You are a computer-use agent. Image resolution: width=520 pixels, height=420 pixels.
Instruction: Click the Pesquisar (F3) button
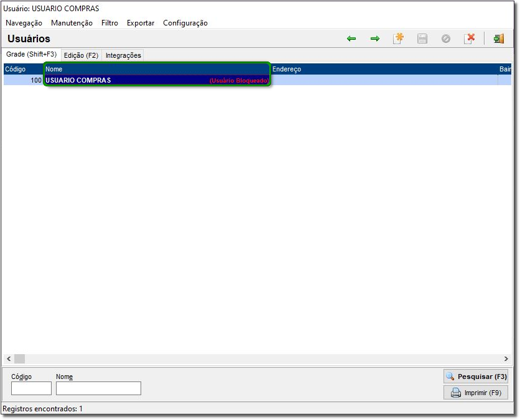pos(476,377)
